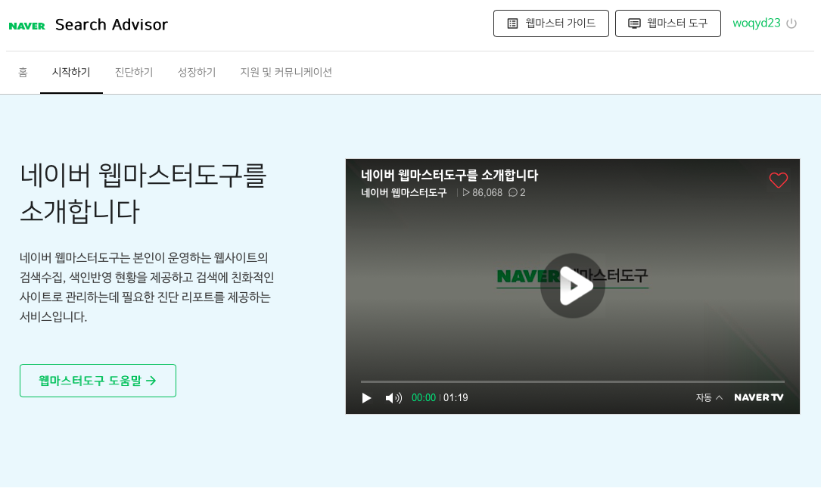Viewport: 821px width, 504px height.
Task: Click the small play button in the video controls
Action: pos(366,398)
